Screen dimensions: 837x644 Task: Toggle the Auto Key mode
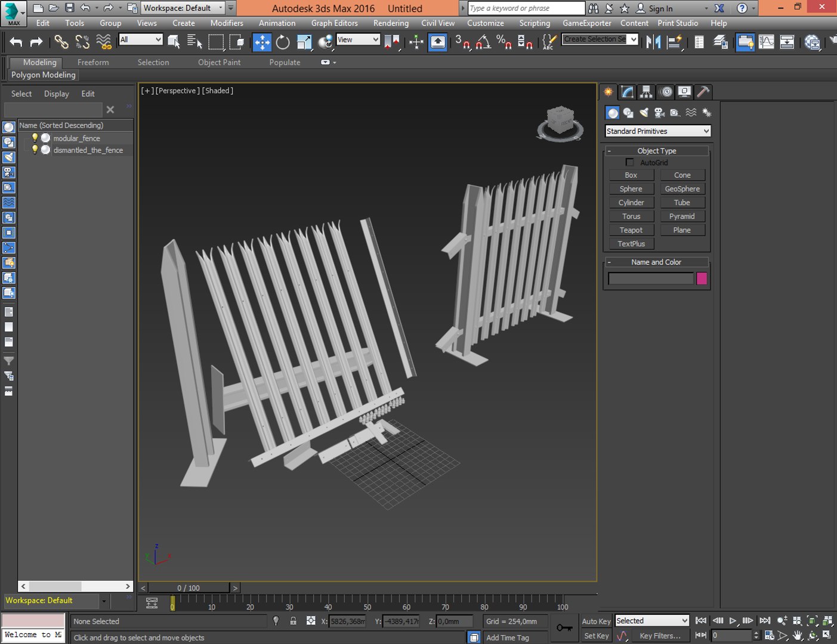(x=596, y=621)
